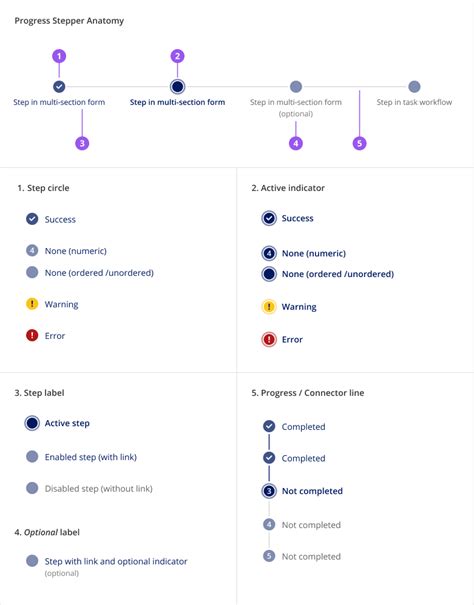Click the Active step circle under Step label
474x605 pixels.
(32, 423)
